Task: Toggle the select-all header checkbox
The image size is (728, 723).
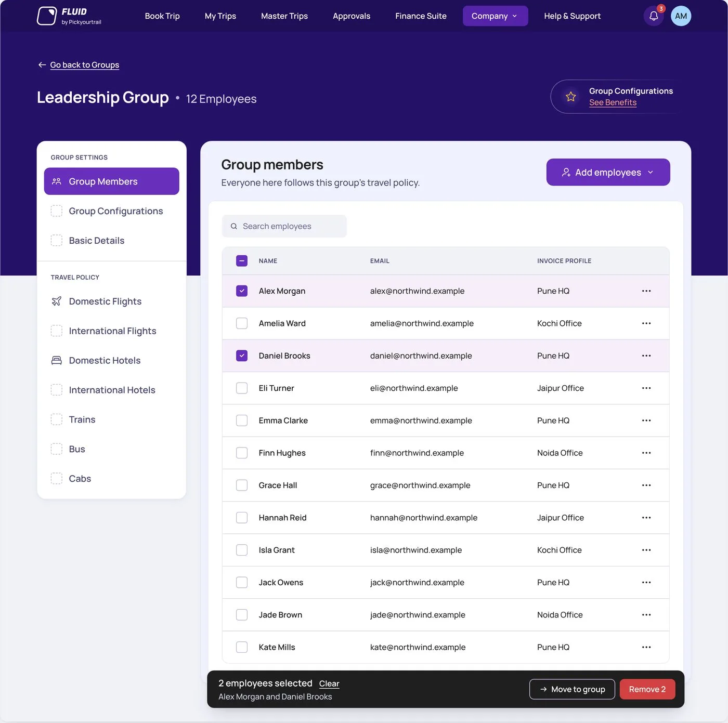Action: point(242,261)
